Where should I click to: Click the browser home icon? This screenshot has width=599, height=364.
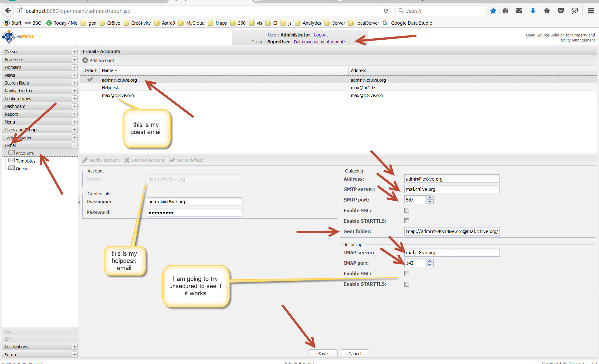[x=547, y=11]
